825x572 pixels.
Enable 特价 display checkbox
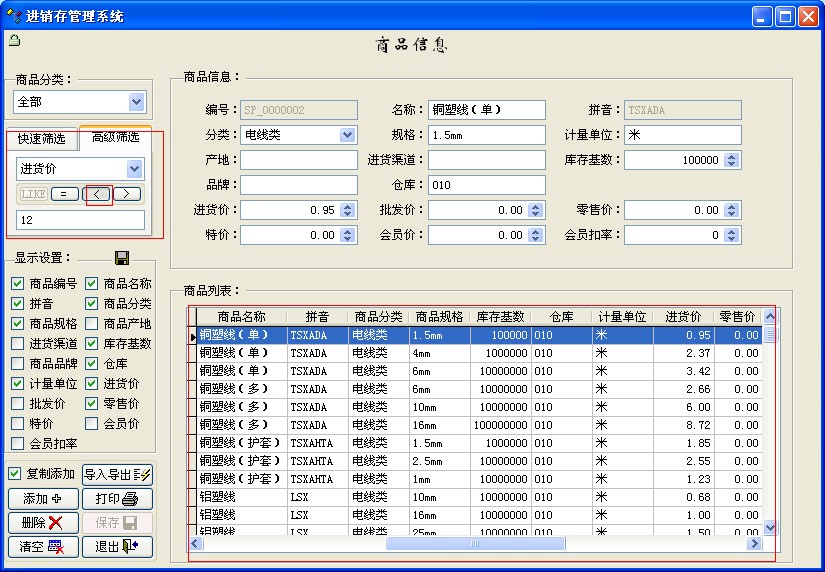pyautogui.click(x=17, y=424)
